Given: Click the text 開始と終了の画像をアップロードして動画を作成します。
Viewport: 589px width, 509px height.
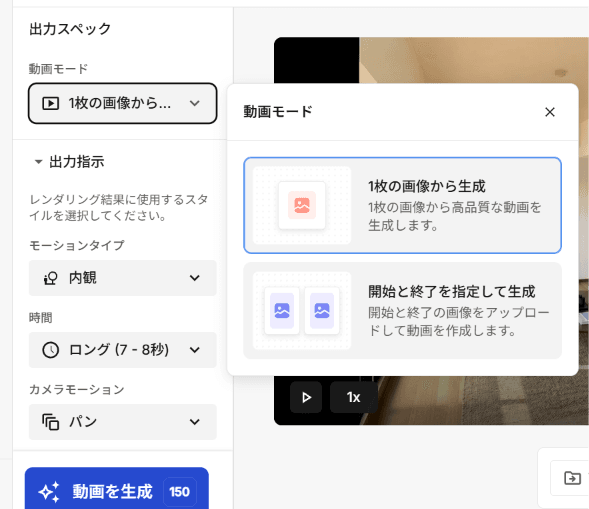Looking at the screenshot, I should click(x=458, y=321).
